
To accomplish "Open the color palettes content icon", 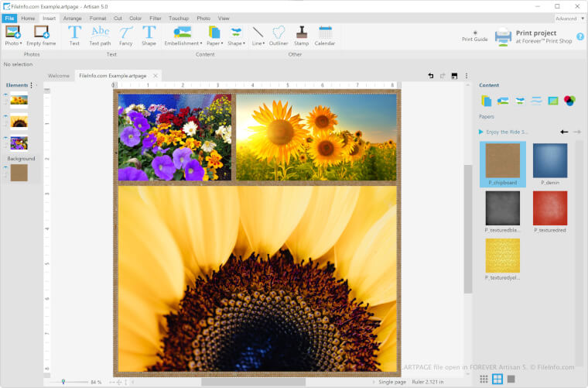I will [569, 101].
